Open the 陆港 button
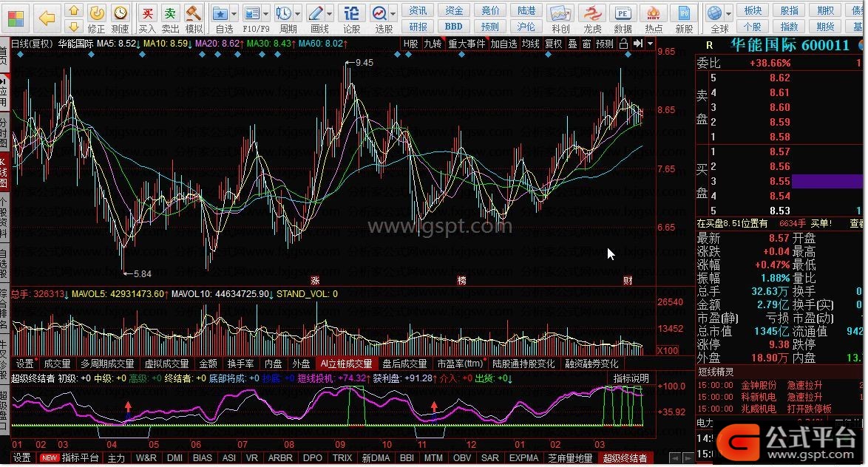 click(x=526, y=10)
